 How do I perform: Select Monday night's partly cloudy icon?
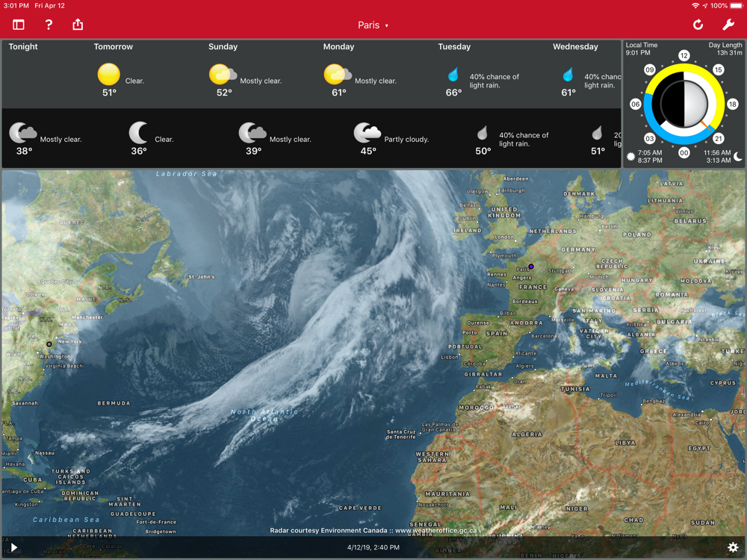coord(367,133)
